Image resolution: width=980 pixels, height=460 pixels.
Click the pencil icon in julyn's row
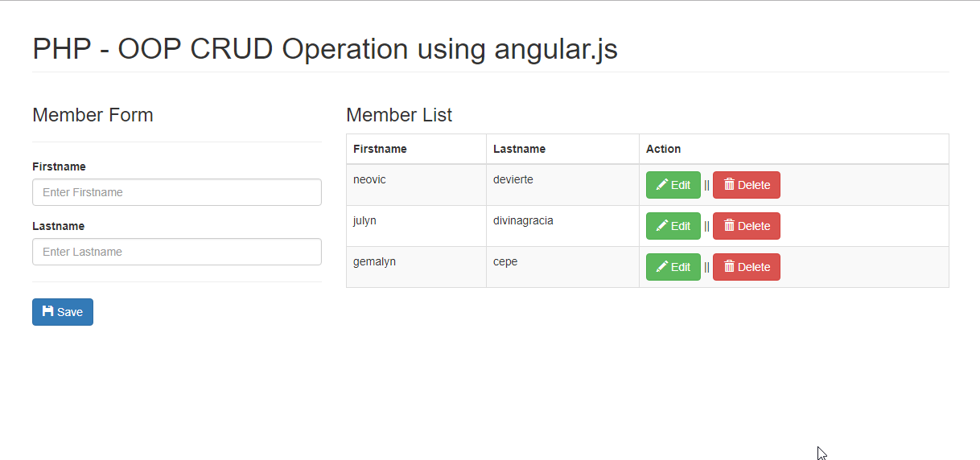pyautogui.click(x=662, y=226)
